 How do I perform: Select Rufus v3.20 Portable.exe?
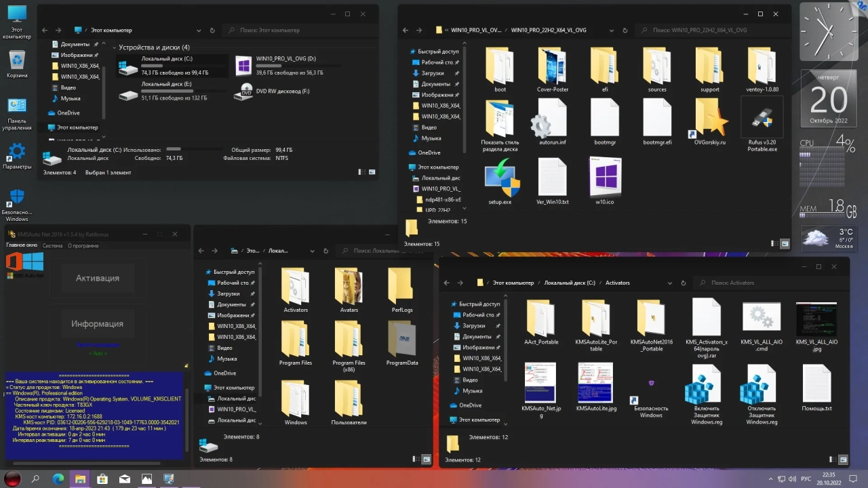pos(762,125)
